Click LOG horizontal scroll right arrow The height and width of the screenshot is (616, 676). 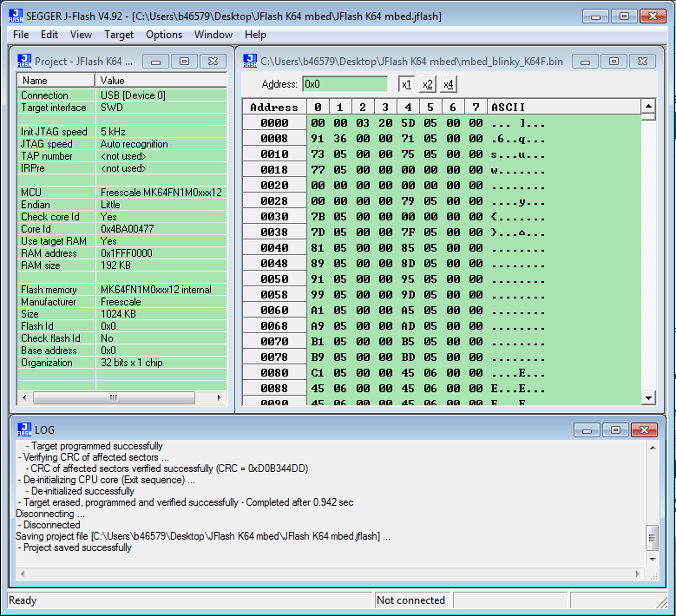pyautogui.click(x=638, y=573)
